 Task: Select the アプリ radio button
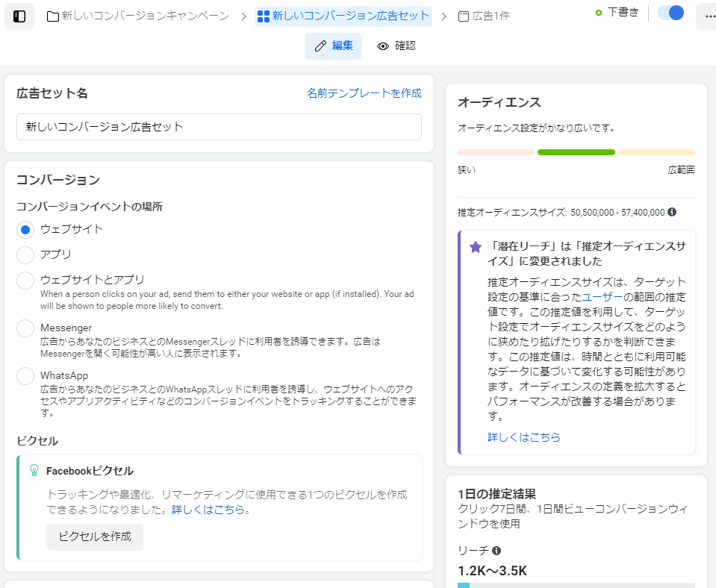[x=25, y=255]
